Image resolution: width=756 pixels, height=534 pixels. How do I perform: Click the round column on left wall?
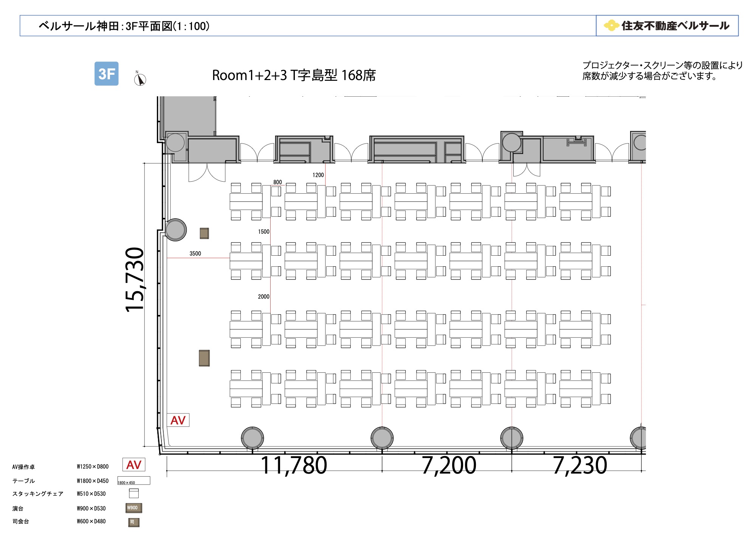pos(176,230)
